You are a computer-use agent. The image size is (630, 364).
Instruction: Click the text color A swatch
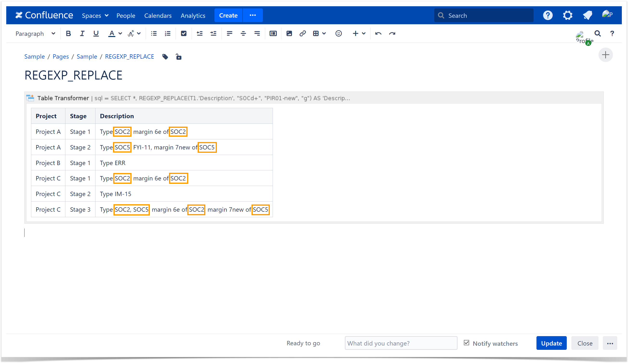coord(112,33)
